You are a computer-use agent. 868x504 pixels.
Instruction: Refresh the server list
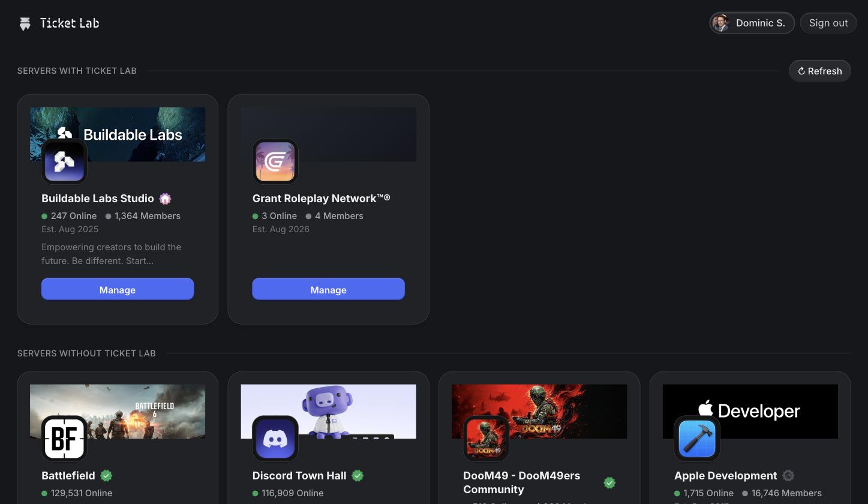(820, 71)
